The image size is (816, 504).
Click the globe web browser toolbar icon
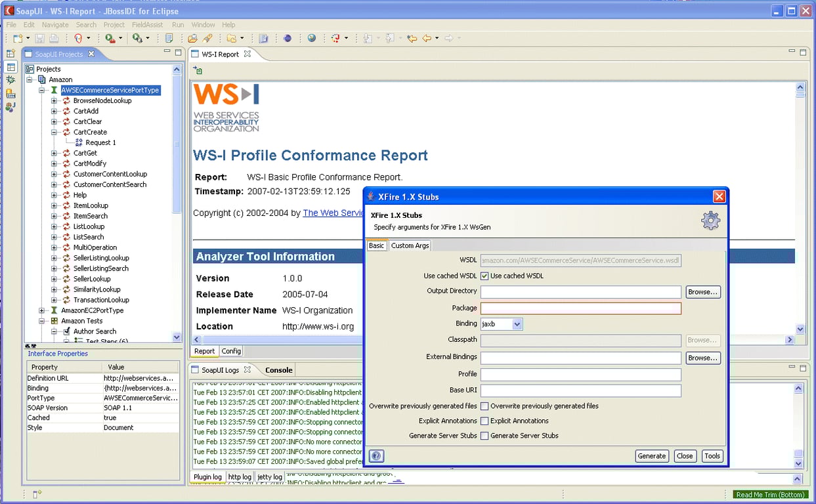pyautogui.click(x=311, y=39)
